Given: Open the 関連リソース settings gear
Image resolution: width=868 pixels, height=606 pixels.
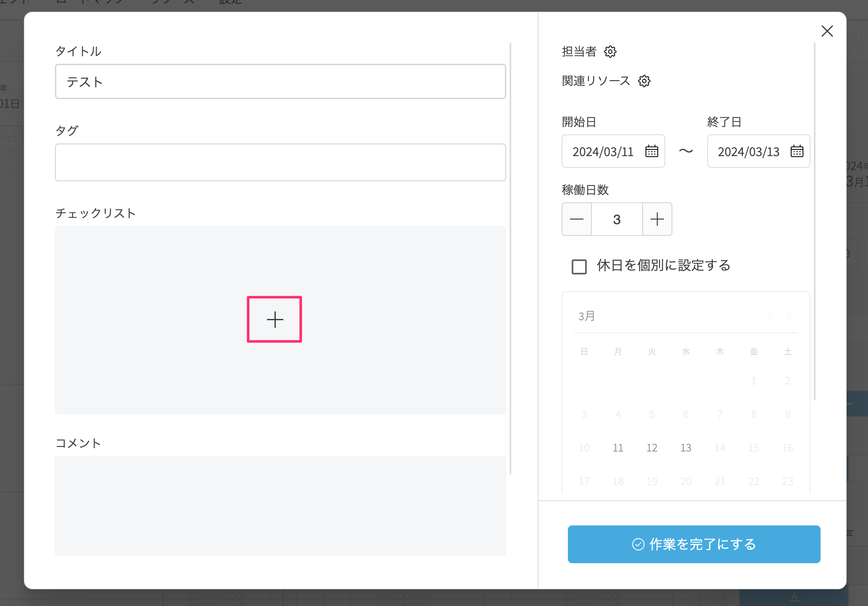Looking at the screenshot, I should coord(644,81).
